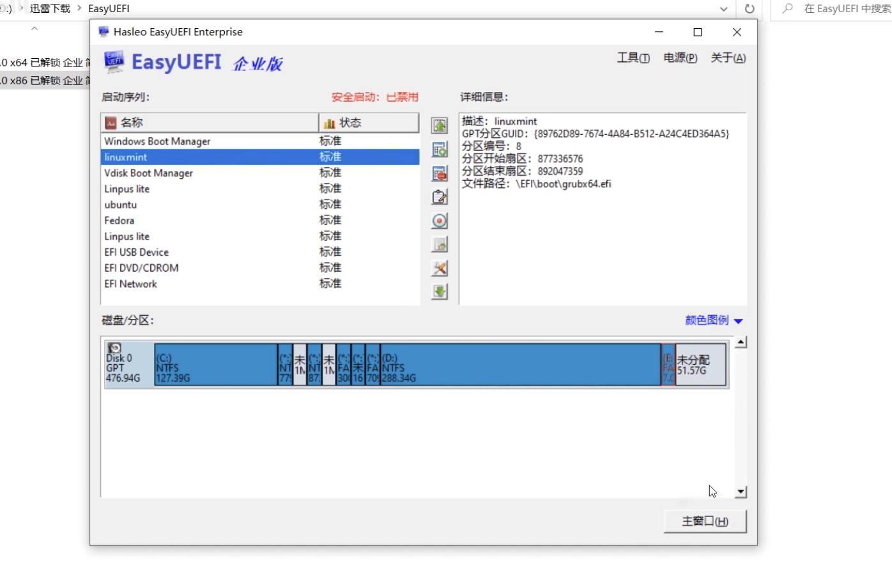
Task: Click 迅雷下载 in Explorer breadcrumb
Action: click(x=50, y=9)
